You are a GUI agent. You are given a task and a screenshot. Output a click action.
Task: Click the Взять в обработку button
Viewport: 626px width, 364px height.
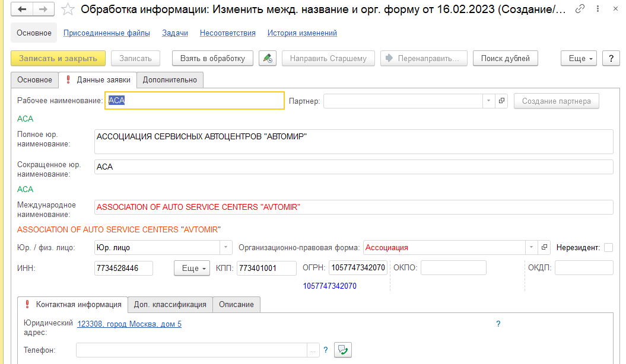pyautogui.click(x=212, y=58)
